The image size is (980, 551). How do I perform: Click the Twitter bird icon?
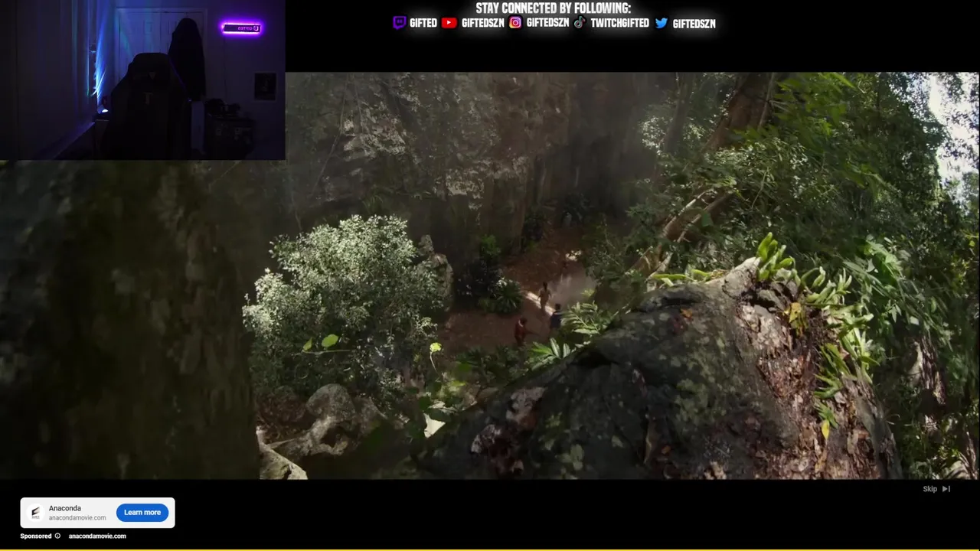point(661,23)
